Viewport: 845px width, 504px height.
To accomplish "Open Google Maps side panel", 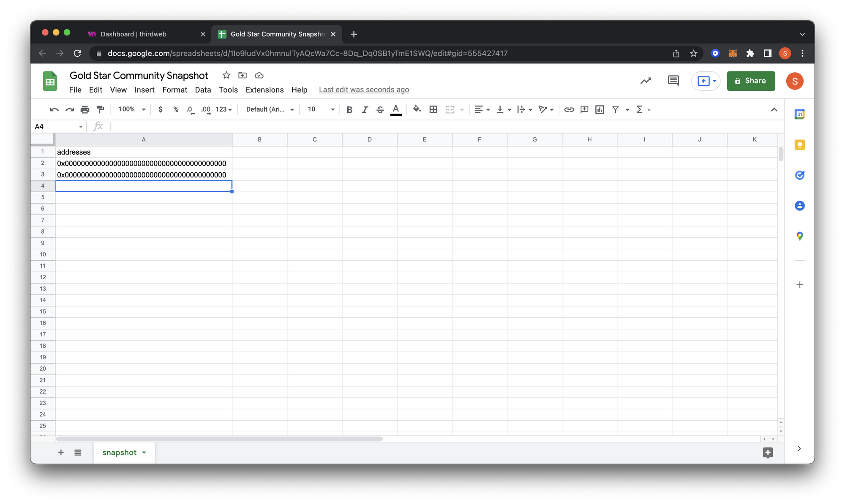I will pyautogui.click(x=799, y=236).
